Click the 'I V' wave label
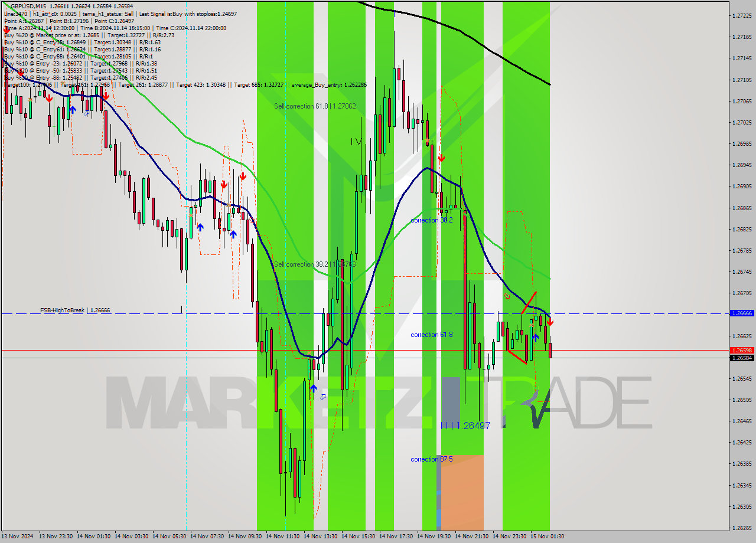The image size is (756, 543). 356,141
